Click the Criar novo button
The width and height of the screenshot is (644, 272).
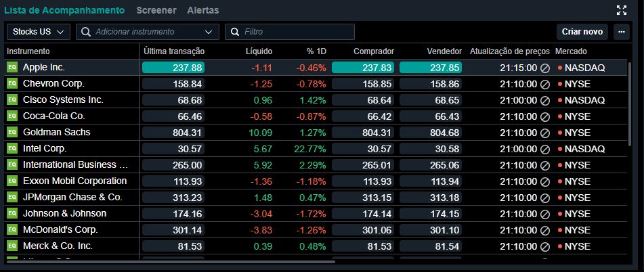pyautogui.click(x=582, y=32)
